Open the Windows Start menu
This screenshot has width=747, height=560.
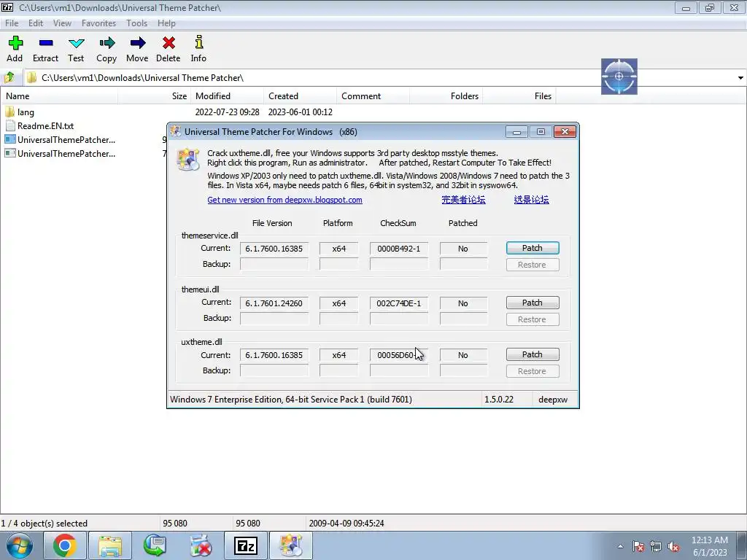19,545
